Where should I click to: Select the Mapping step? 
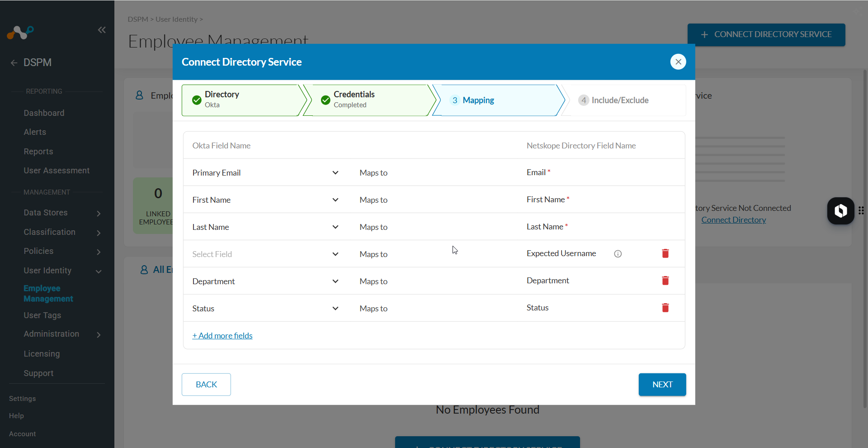pyautogui.click(x=499, y=100)
